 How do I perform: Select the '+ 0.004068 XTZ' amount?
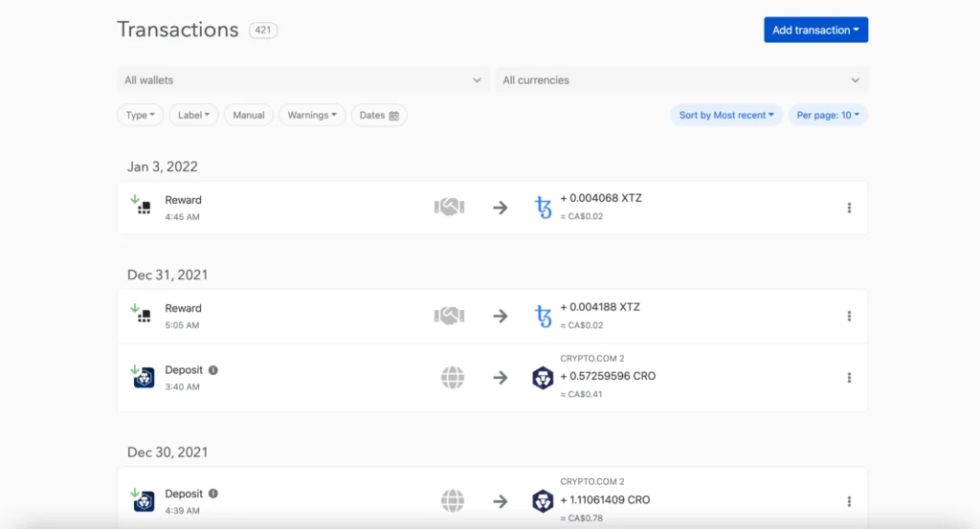pos(601,198)
